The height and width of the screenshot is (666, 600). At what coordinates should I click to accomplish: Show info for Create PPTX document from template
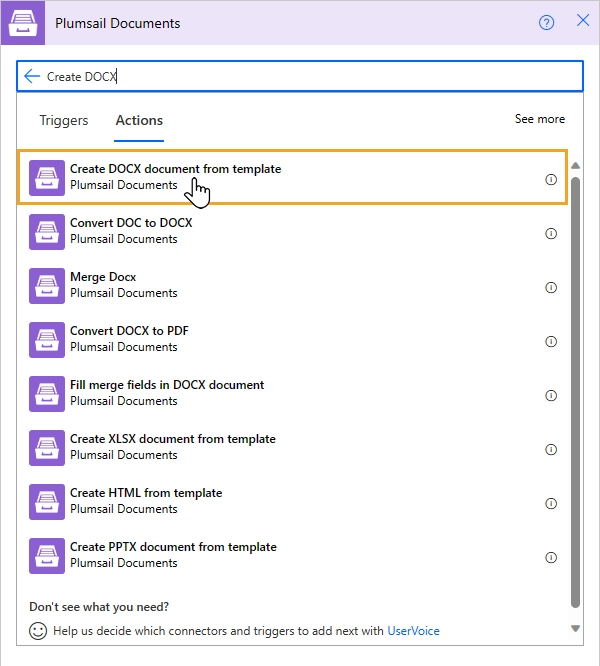click(551, 557)
